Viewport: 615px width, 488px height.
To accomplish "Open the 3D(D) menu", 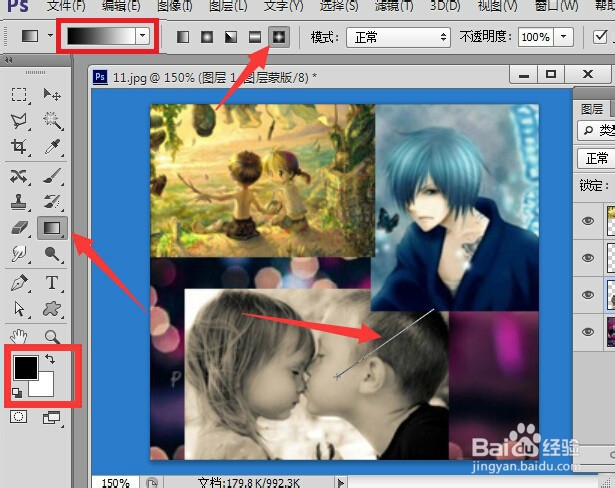I will pos(445,5).
